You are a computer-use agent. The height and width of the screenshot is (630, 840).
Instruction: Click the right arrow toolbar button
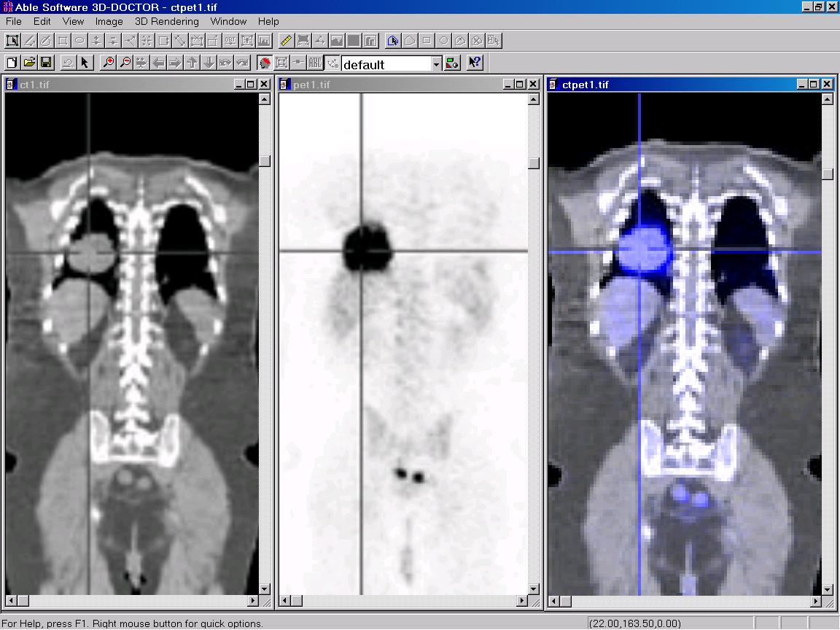(x=175, y=63)
